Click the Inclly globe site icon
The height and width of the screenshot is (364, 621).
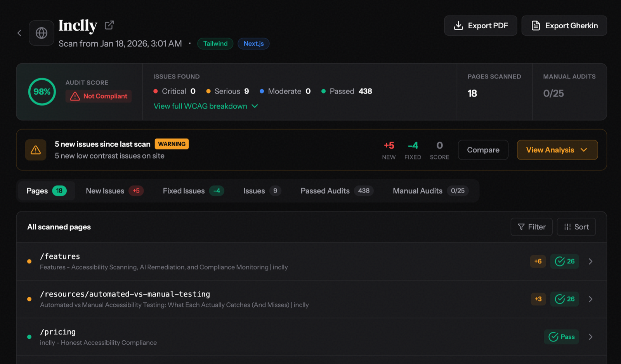[x=41, y=33]
